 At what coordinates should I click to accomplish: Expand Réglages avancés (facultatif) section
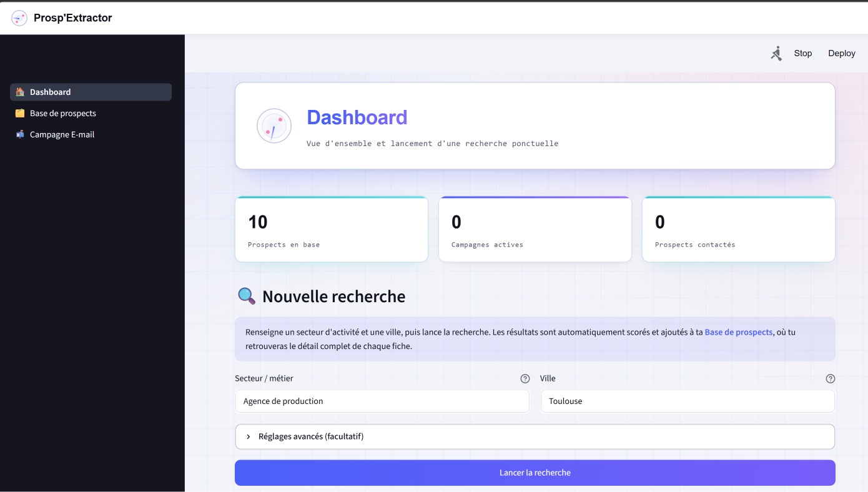(x=535, y=436)
